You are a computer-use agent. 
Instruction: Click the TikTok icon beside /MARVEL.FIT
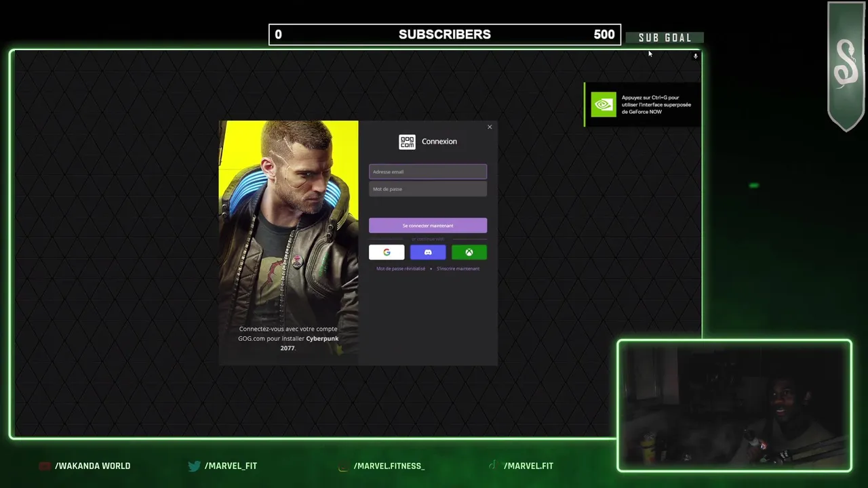click(x=492, y=466)
